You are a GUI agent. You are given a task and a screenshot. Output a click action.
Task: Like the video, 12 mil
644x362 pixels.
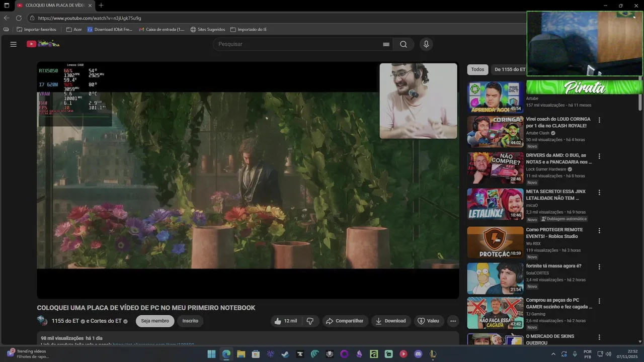click(x=285, y=321)
